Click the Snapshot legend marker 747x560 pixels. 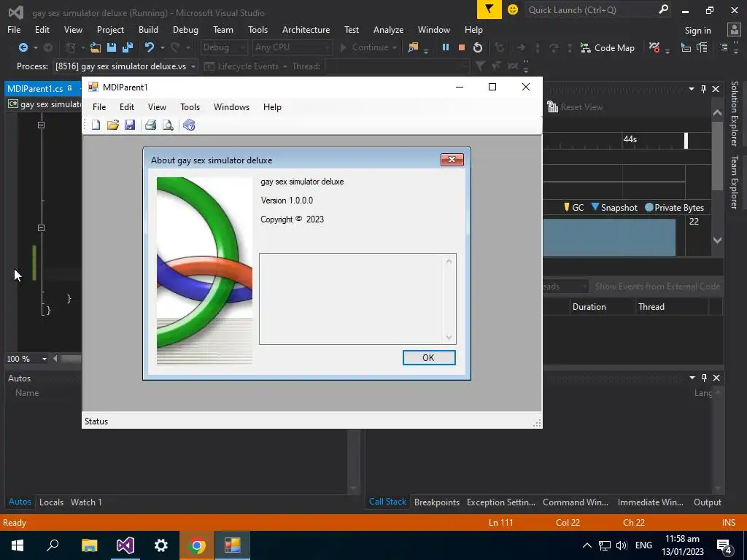point(595,206)
